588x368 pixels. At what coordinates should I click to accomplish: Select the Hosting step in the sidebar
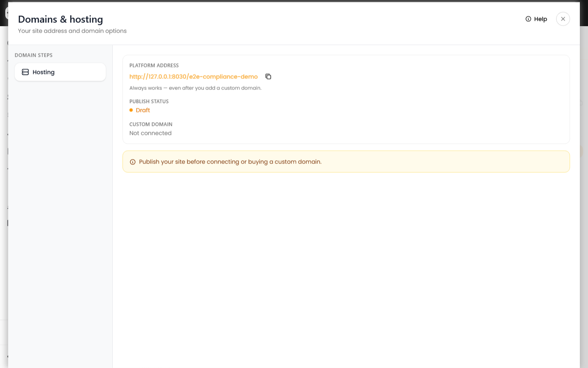(x=60, y=72)
